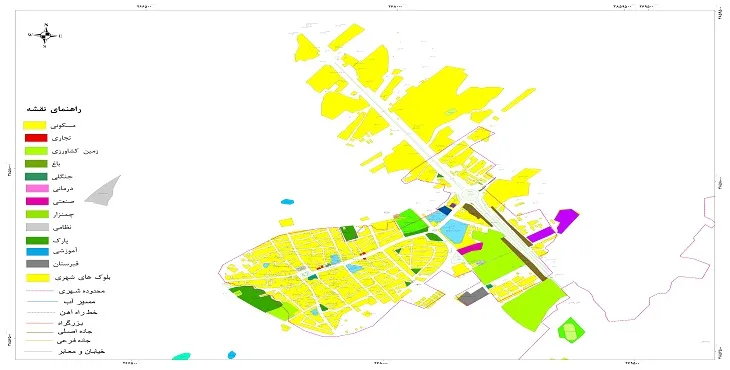Screen dimensions: 730x370
Task: Click the چمنزار legend label
Action: pos(64,215)
